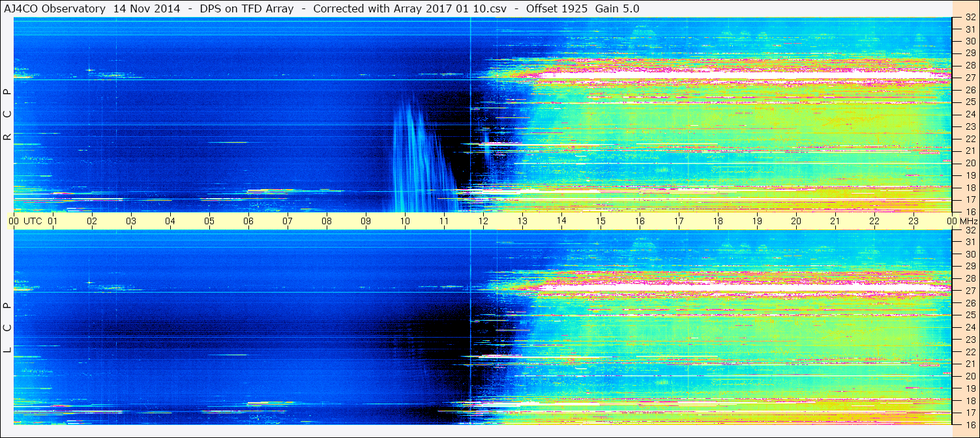
Task: Click the 20 MHz label of RCP panel
Action: coord(970,163)
